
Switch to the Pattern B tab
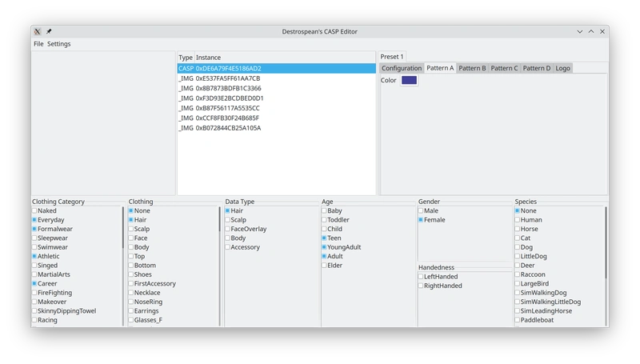472,68
